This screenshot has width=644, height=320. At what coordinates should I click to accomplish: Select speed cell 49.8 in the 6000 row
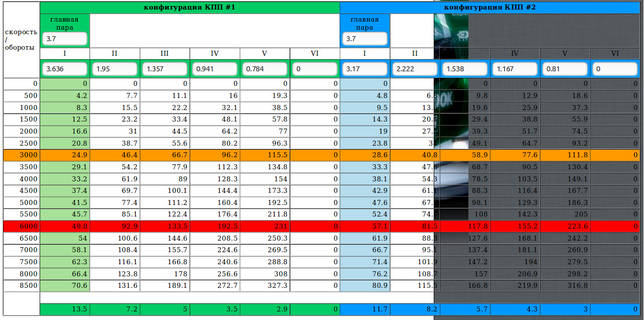point(65,227)
